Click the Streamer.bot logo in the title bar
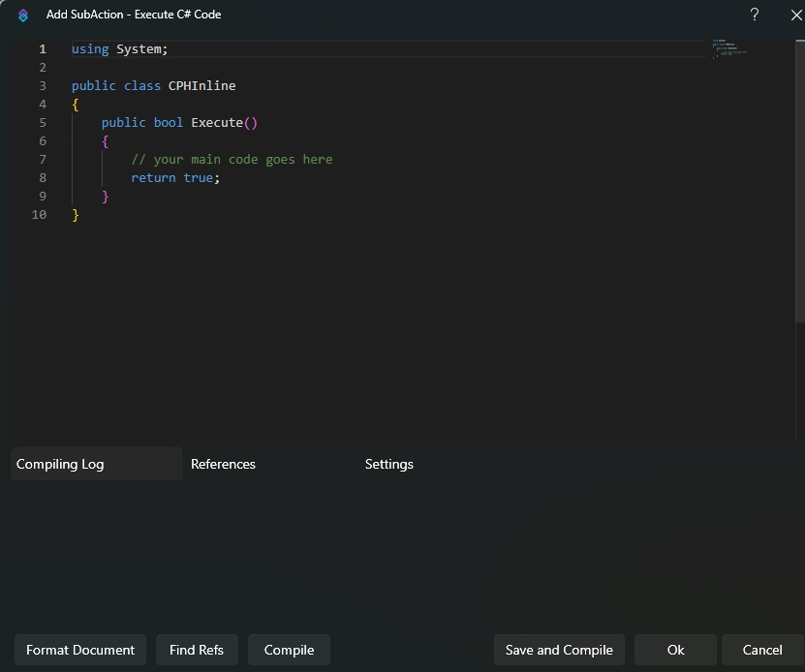 [23, 15]
